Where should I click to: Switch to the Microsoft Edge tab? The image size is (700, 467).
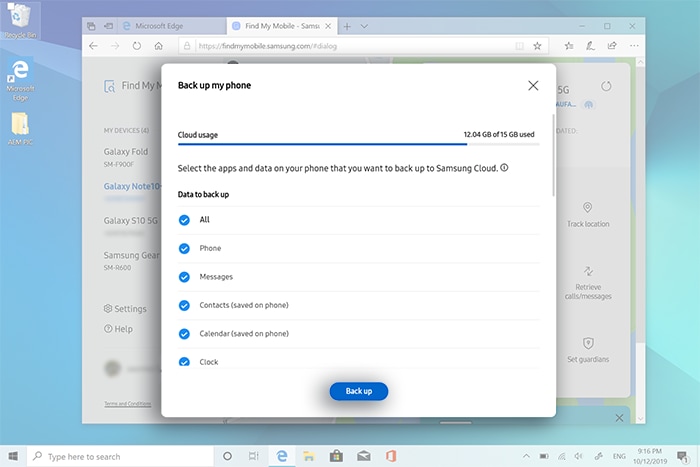click(x=172, y=26)
